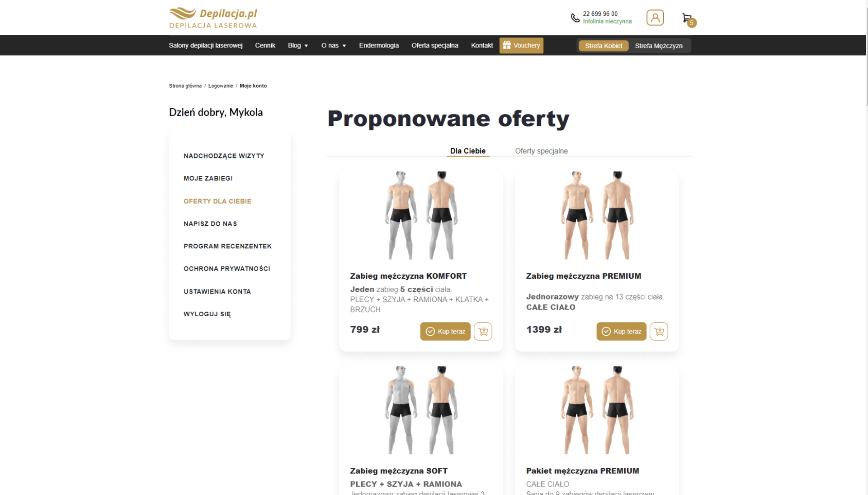Switch to Strefa Mężczyzn

click(x=659, y=46)
